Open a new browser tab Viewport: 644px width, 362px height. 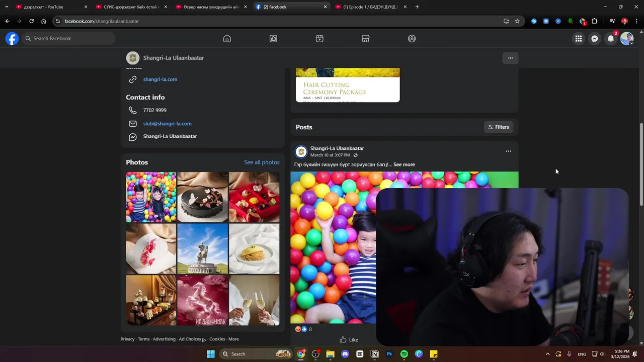click(x=417, y=7)
